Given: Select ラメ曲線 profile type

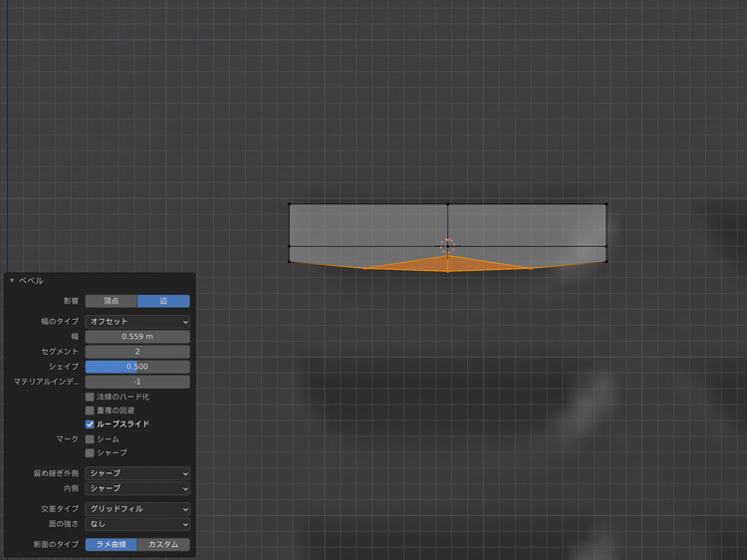Looking at the screenshot, I should click(x=111, y=545).
